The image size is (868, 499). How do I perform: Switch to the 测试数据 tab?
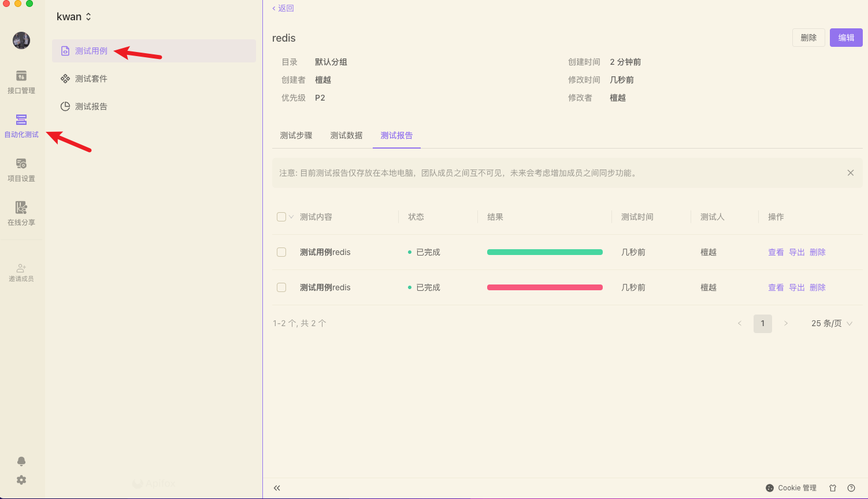[346, 135]
